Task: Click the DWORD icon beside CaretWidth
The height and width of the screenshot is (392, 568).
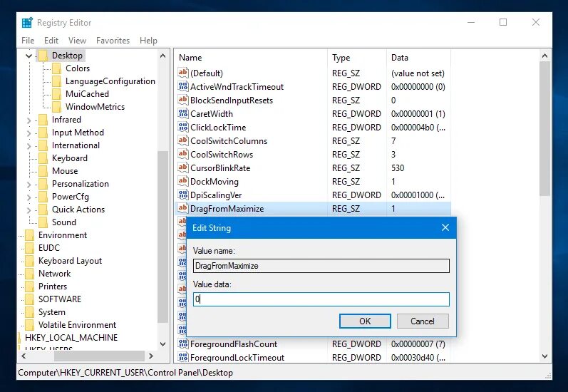Action: pyautogui.click(x=183, y=113)
